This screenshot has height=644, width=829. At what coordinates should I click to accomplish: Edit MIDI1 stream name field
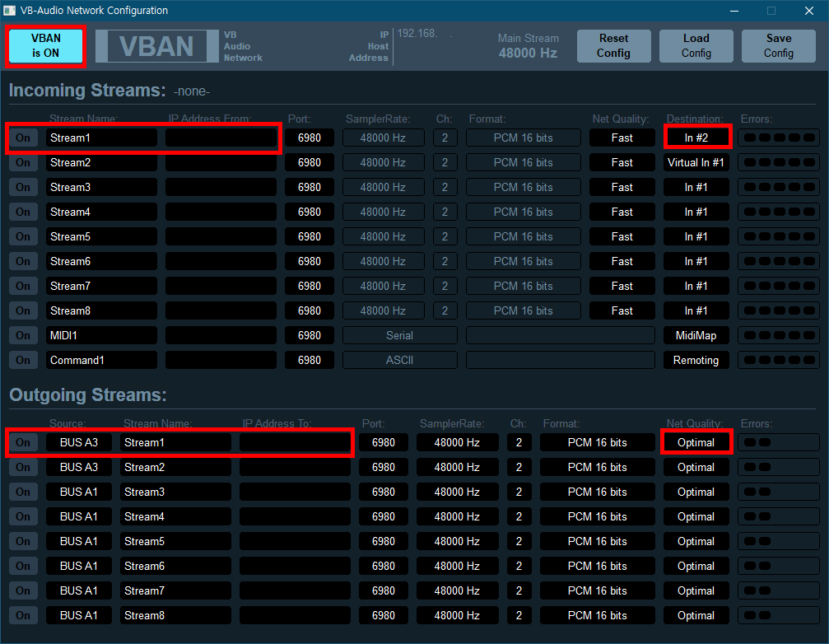[x=101, y=335]
